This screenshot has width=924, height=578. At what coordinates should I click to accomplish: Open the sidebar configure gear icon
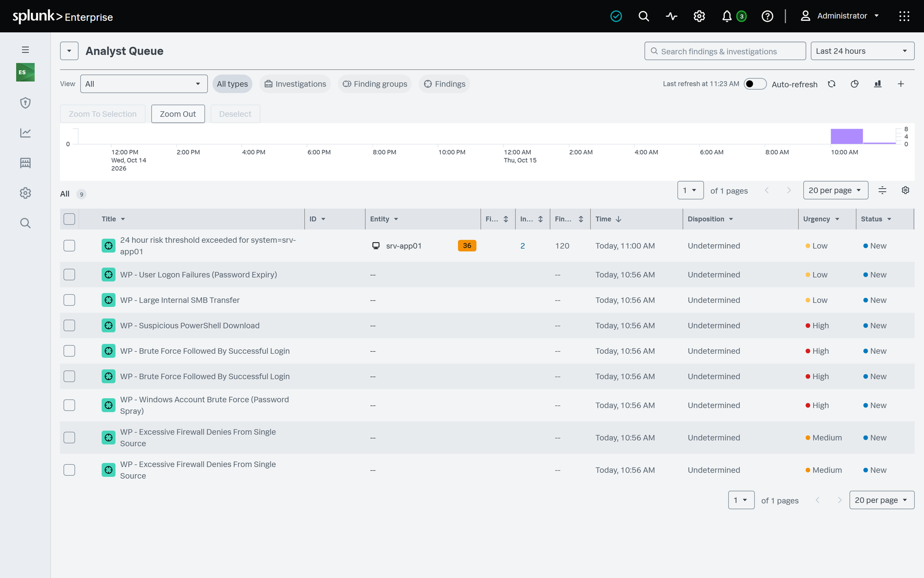coord(26,193)
